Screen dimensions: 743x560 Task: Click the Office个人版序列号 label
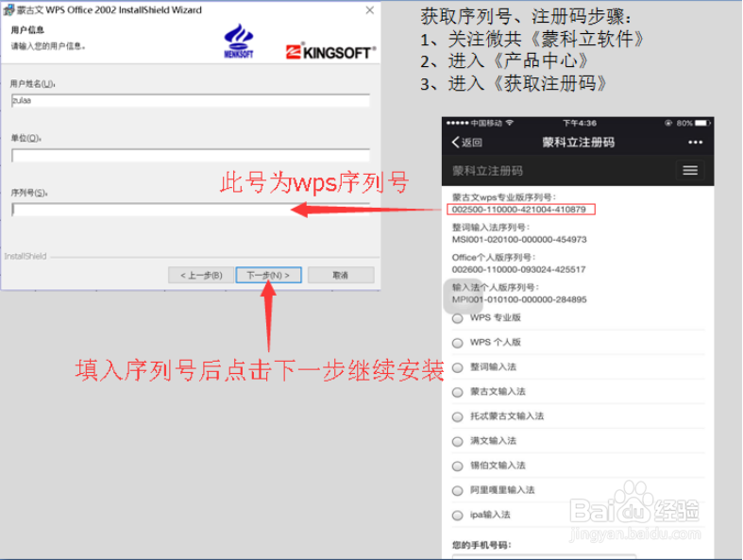(494, 257)
